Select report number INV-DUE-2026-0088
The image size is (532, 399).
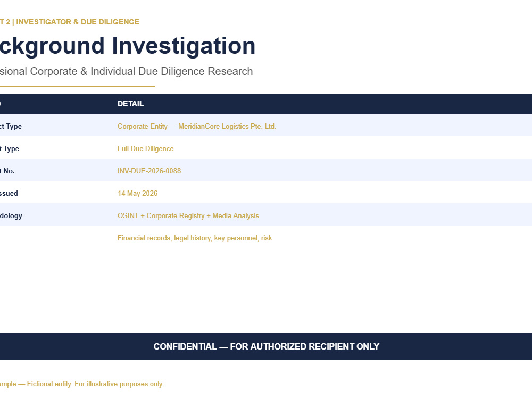(x=149, y=171)
